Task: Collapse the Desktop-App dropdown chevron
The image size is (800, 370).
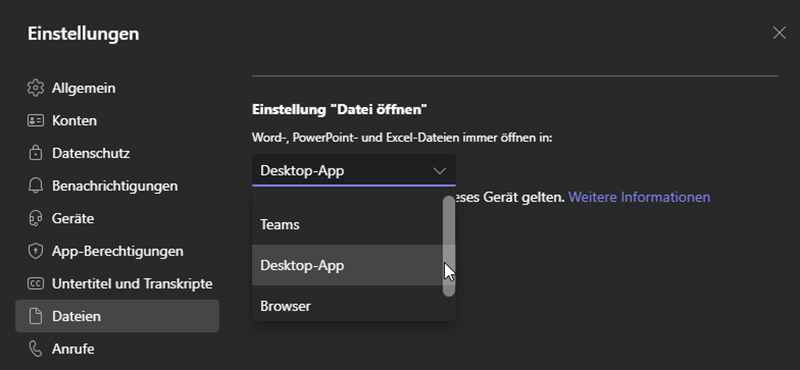Action: click(x=439, y=170)
